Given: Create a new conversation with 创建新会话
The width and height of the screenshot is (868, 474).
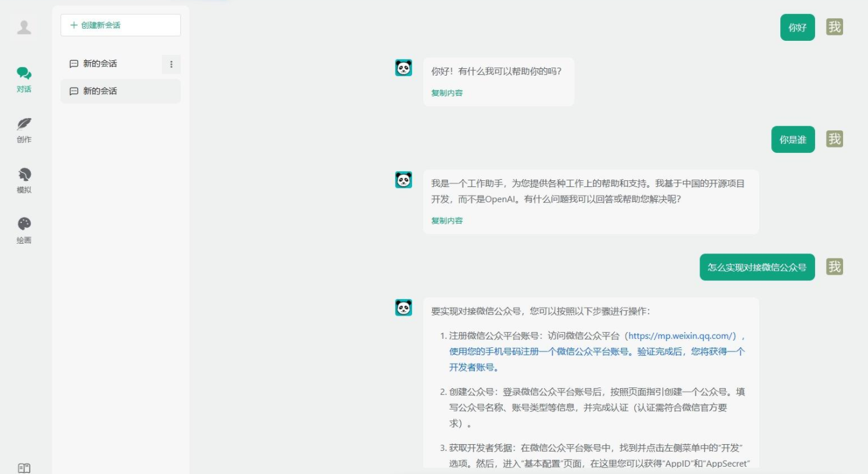Looking at the screenshot, I should [x=121, y=25].
